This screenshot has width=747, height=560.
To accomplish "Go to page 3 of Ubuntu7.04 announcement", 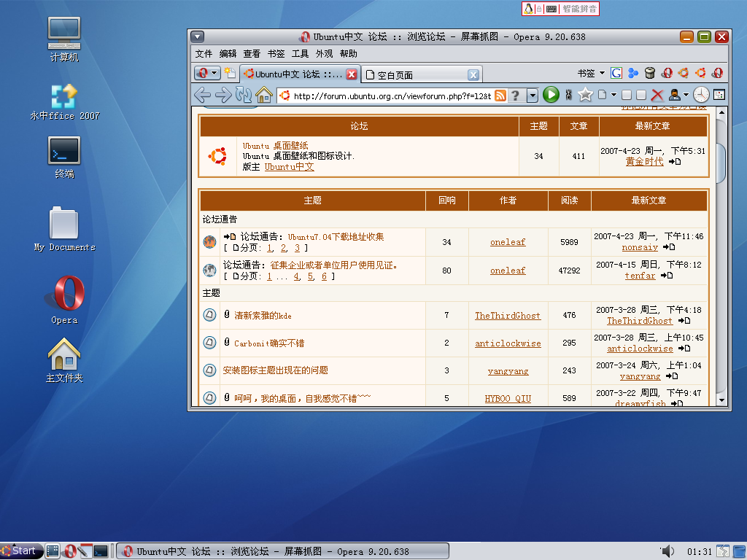I will pyautogui.click(x=298, y=248).
